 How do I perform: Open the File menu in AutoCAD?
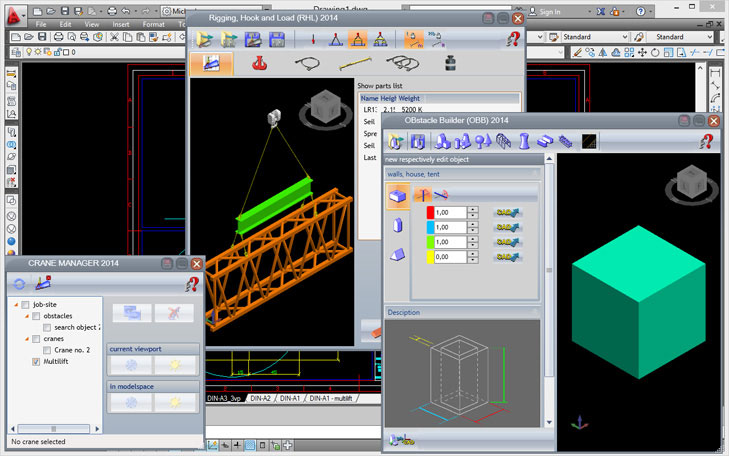pyautogui.click(x=41, y=24)
